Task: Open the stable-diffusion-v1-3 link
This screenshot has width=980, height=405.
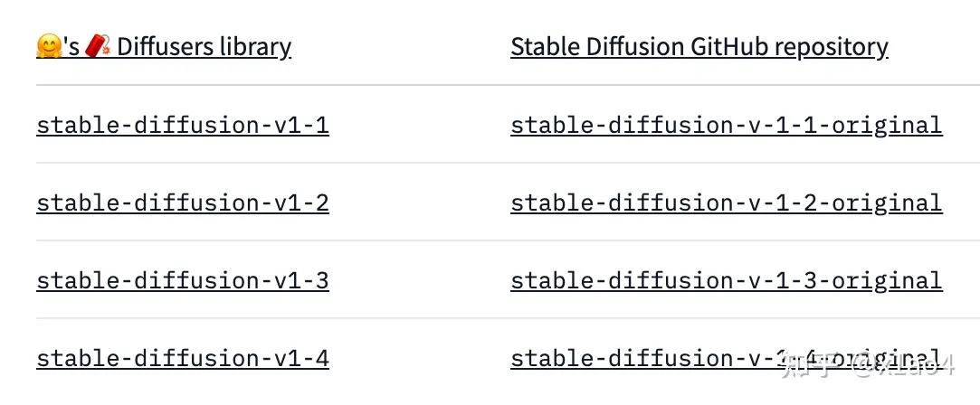Action: tap(183, 281)
